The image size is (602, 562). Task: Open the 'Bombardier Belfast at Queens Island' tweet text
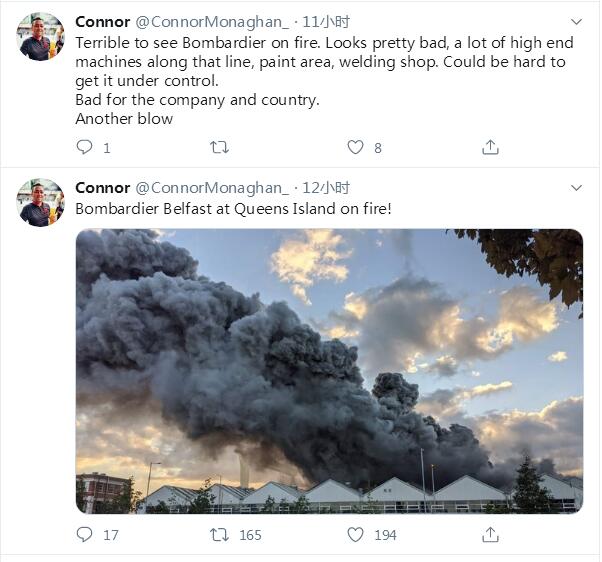233,209
